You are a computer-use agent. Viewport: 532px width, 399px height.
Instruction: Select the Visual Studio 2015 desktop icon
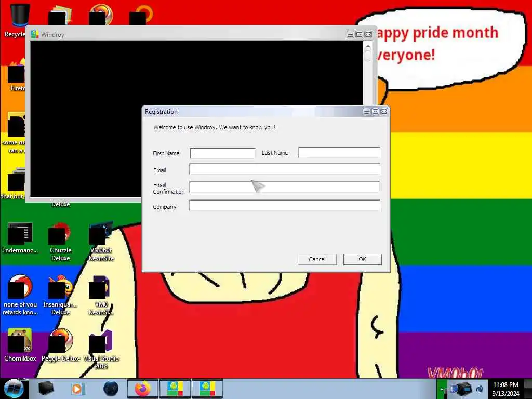[101, 349]
